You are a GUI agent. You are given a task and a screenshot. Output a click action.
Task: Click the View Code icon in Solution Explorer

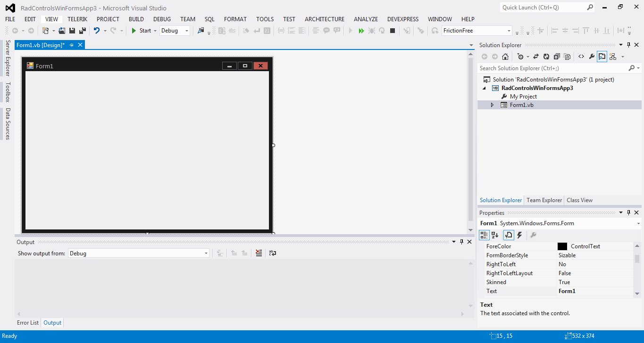click(581, 57)
